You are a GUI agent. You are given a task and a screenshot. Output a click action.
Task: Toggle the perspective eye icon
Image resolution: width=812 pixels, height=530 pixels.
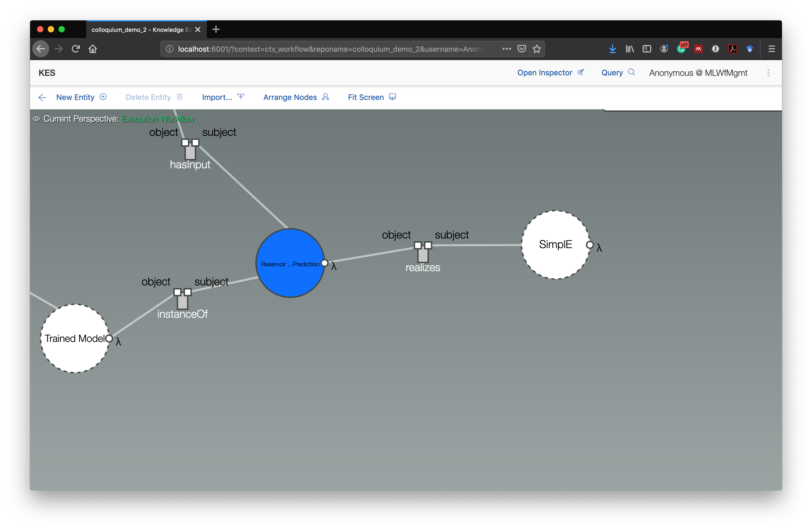click(x=36, y=119)
